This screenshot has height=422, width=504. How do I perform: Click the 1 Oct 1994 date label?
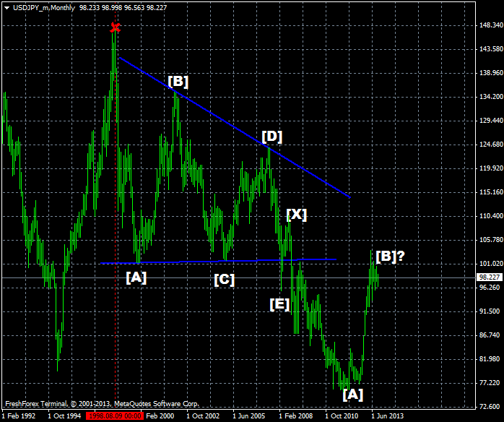[x=64, y=416]
